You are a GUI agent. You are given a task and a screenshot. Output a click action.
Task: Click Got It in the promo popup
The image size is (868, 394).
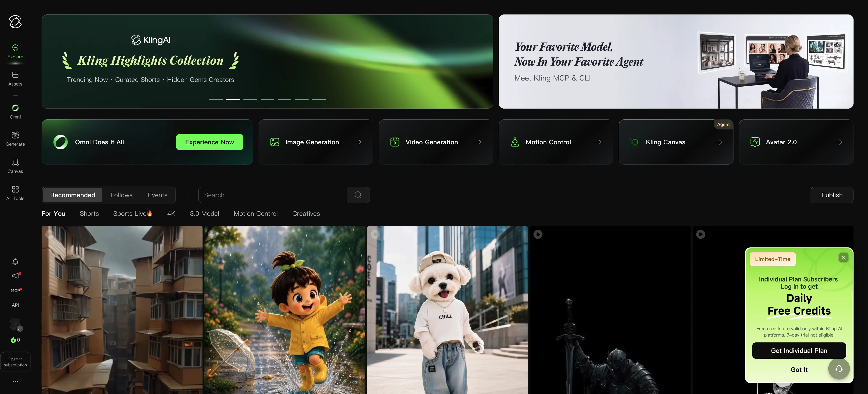799,369
